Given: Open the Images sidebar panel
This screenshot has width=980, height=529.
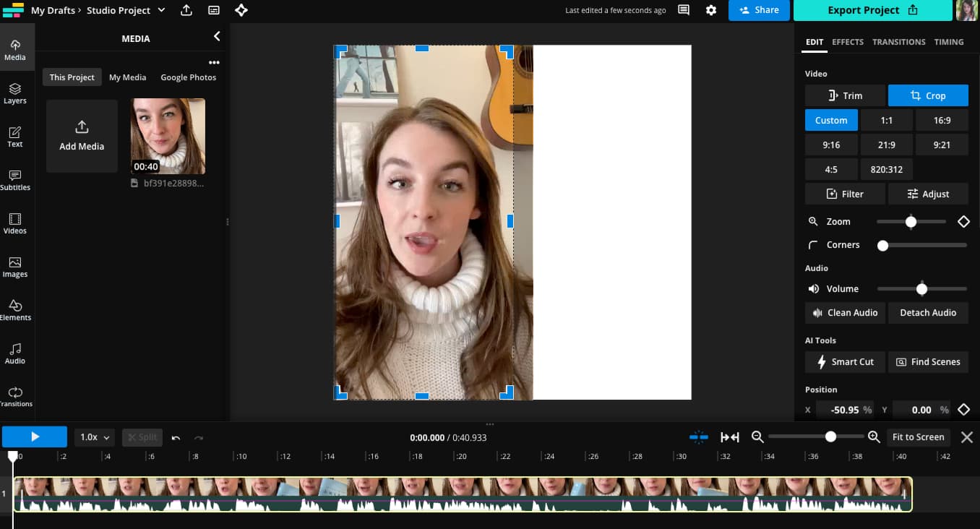Looking at the screenshot, I should [15, 267].
